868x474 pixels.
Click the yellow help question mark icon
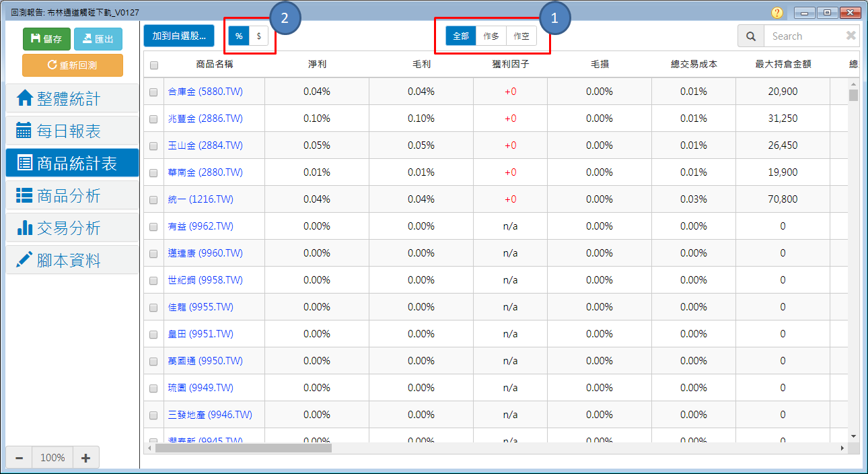coord(777,13)
